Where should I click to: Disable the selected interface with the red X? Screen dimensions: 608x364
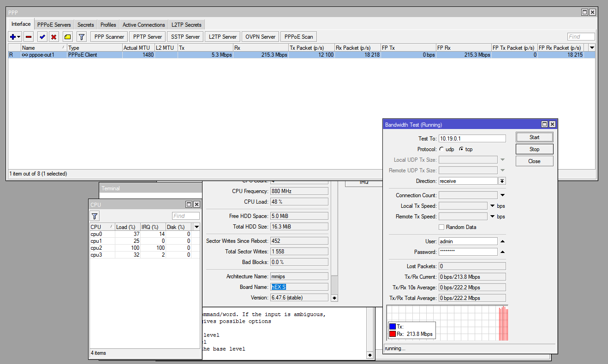click(54, 37)
